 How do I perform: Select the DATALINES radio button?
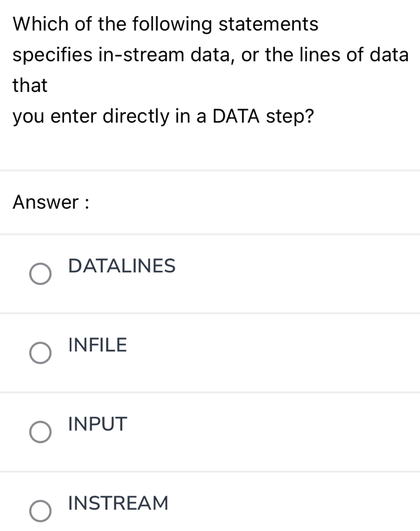pos(40,273)
